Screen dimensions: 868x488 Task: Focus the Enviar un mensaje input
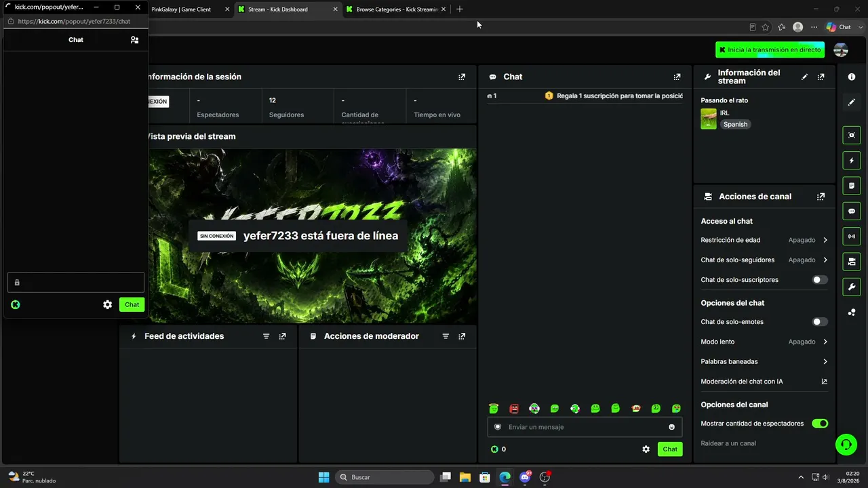click(585, 427)
